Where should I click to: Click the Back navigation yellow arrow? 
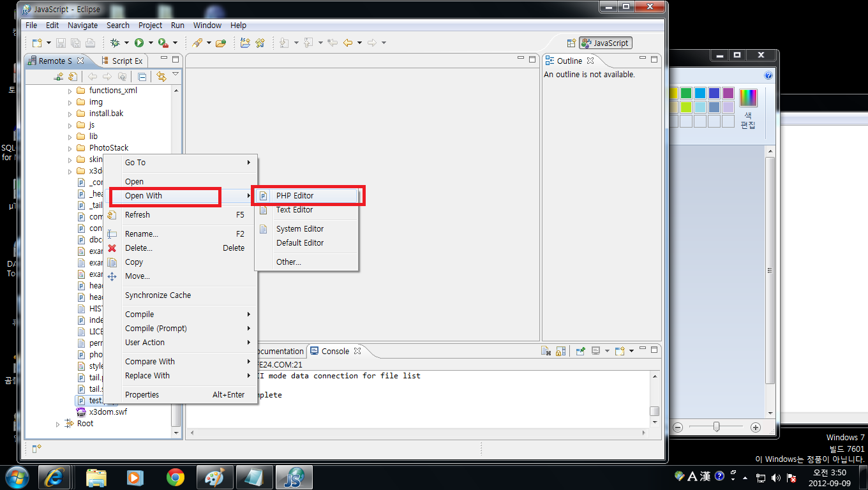pos(348,43)
